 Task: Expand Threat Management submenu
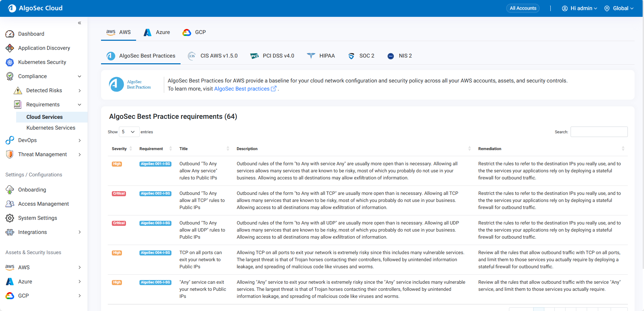coord(79,154)
